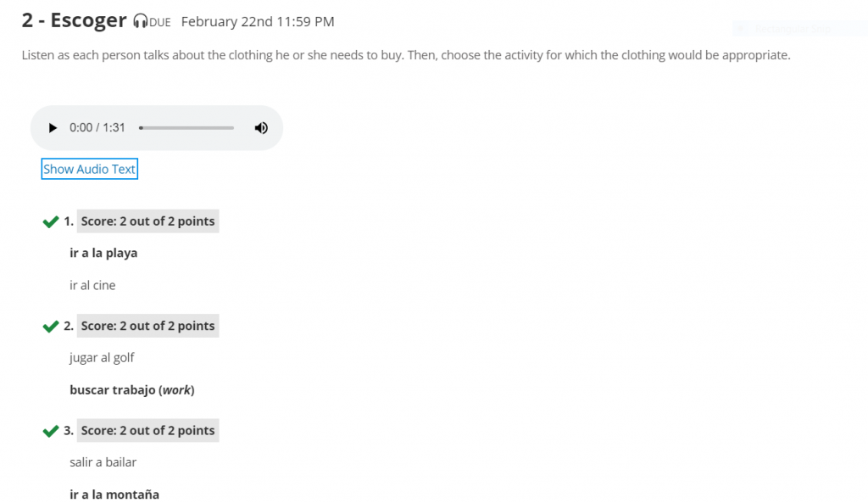The height and width of the screenshot is (503, 868).
Task: Mute the audio with the speaker icon
Action: [261, 128]
